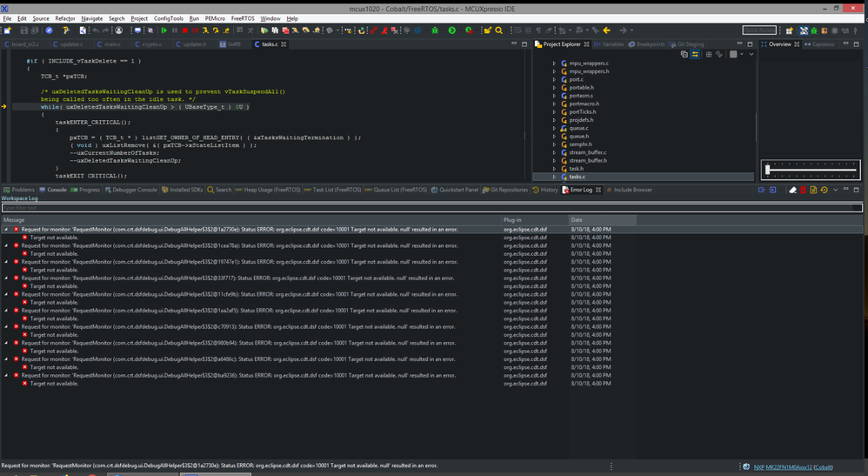Click the Error Log filter text field

tap(431, 208)
